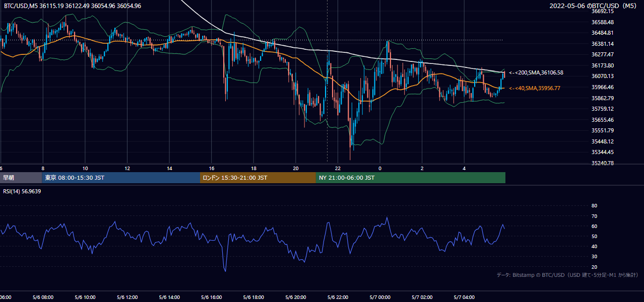Click RSI axis level 60

point(594,226)
